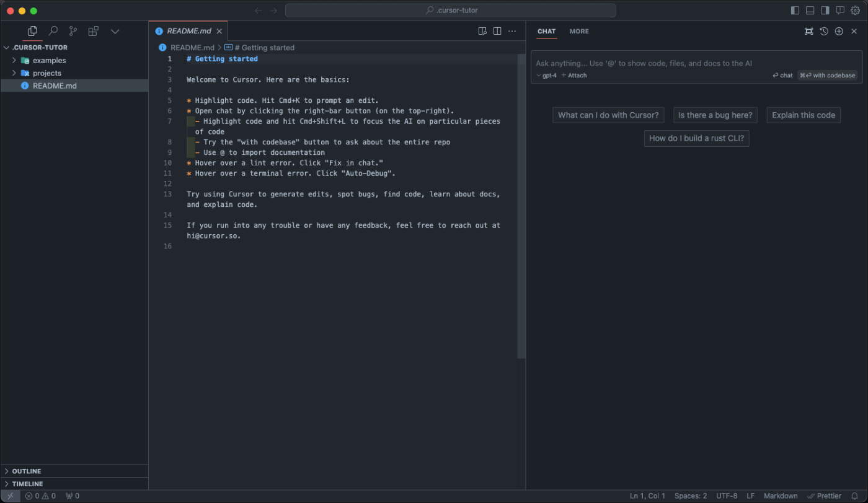Toggle the primary side bar visibility

(795, 11)
